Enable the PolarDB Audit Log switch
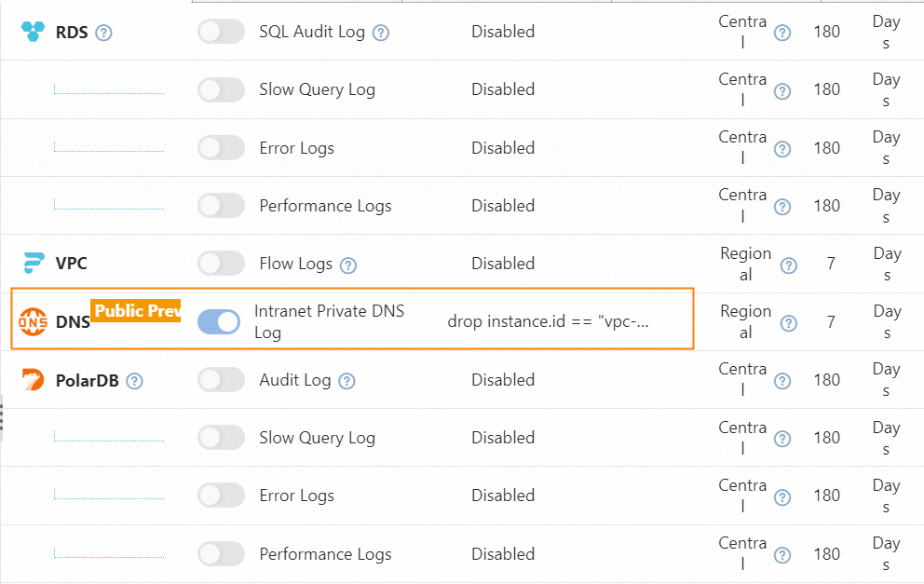 (x=221, y=380)
